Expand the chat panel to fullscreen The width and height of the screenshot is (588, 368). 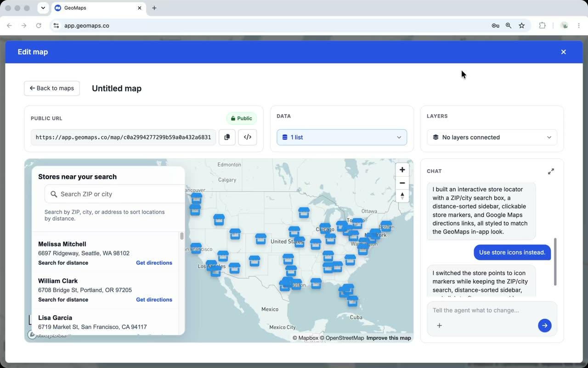[x=551, y=171]
